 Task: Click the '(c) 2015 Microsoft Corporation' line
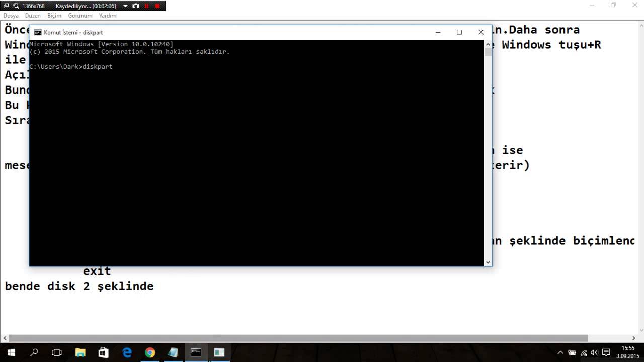pyautogui.click(x=130, y=52)
